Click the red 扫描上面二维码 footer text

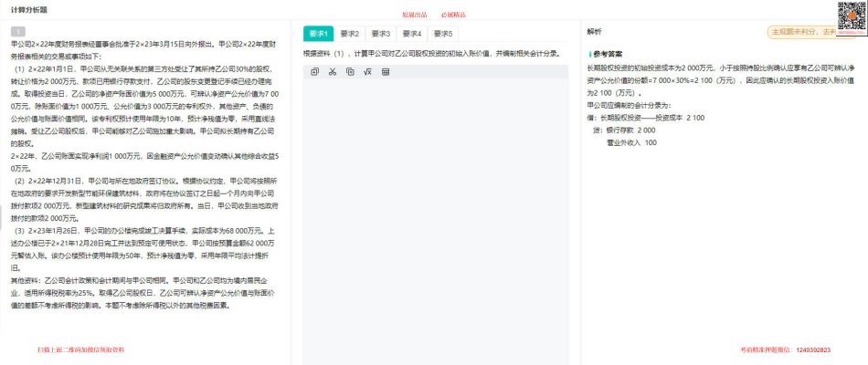[x=80, y=349]
